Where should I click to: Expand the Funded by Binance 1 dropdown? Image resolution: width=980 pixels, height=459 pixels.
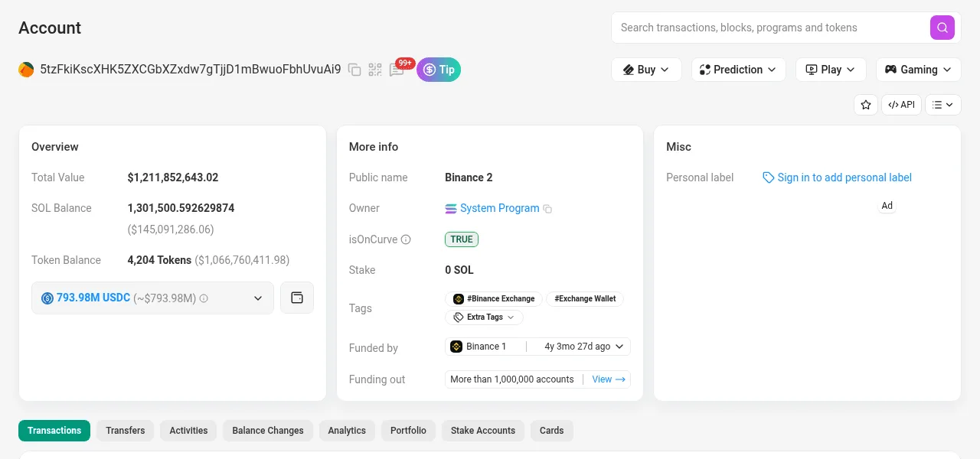click(x=537, y=347)
